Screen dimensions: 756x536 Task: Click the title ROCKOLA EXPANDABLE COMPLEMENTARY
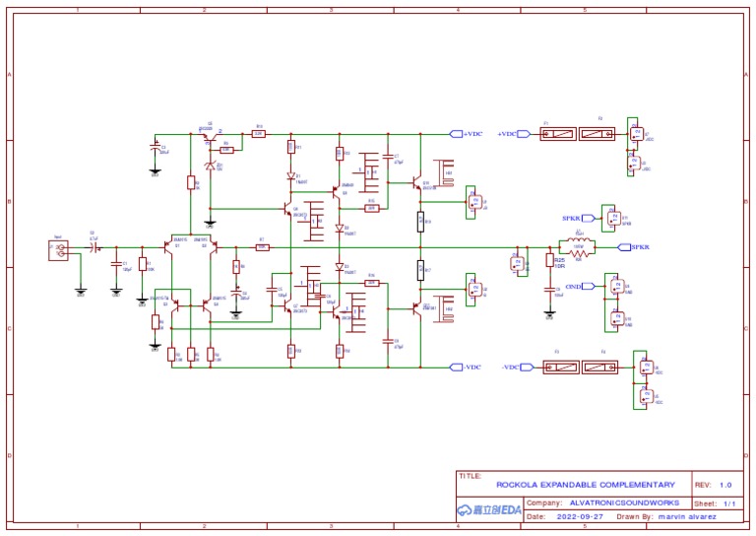pos(586,485)
